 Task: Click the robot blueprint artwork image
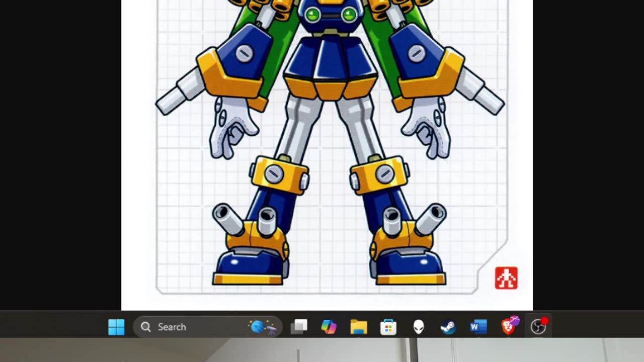click(327, 155)
